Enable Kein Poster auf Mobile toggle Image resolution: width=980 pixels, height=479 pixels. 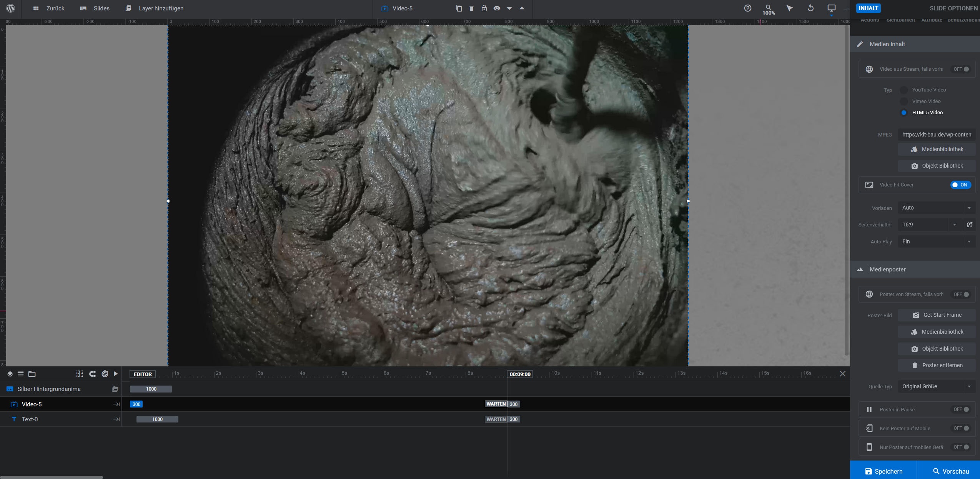tap(961, 428)
